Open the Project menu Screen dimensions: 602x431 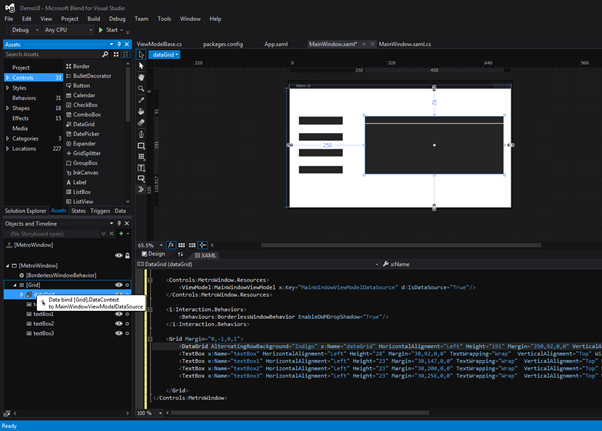[x=69, y=18]
